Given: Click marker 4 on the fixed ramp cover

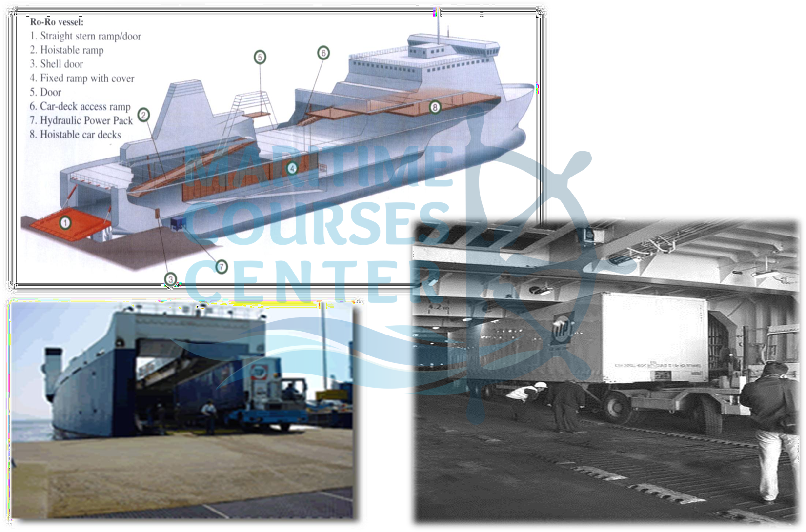Looking at the screenshot, I should pyautogui.click(x=292, y=167).
